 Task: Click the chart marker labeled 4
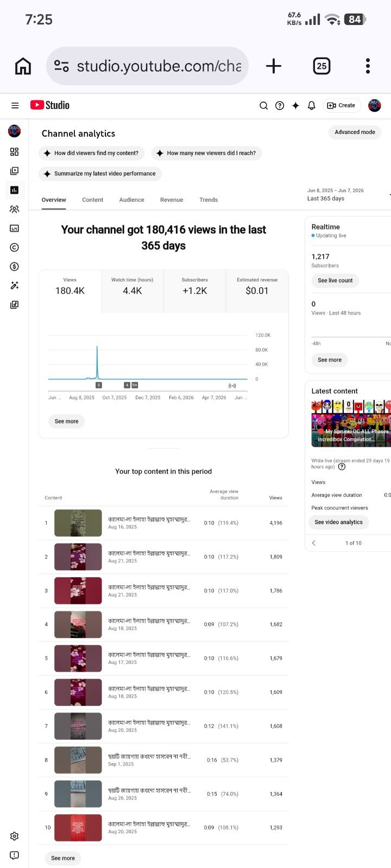127,385
